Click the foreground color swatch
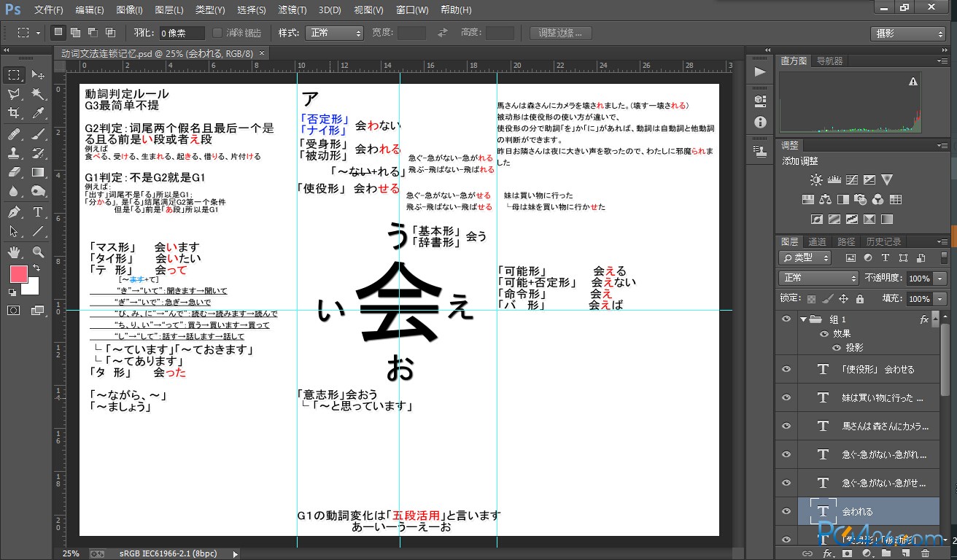957x560 pixels. [18, 275]
